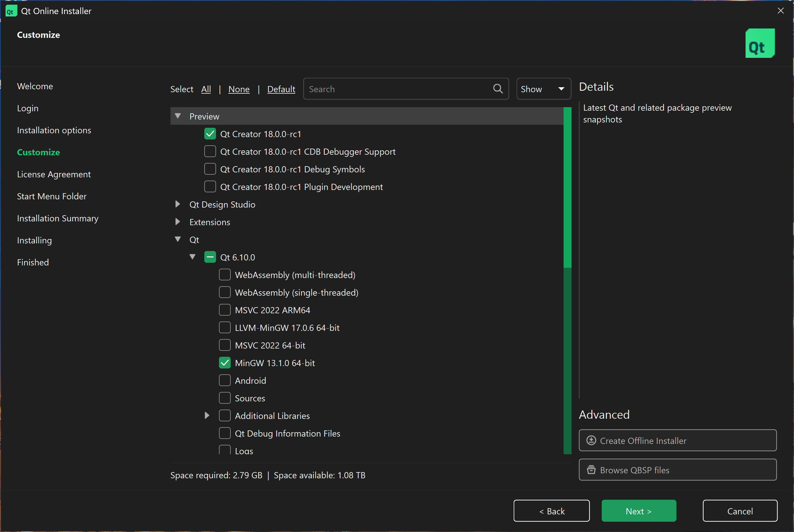Viewport: 794px width, 532px height.
Task: Uncheck Qt Creator 18.0.0-rc1 checkbox
Action: point(210,134)
